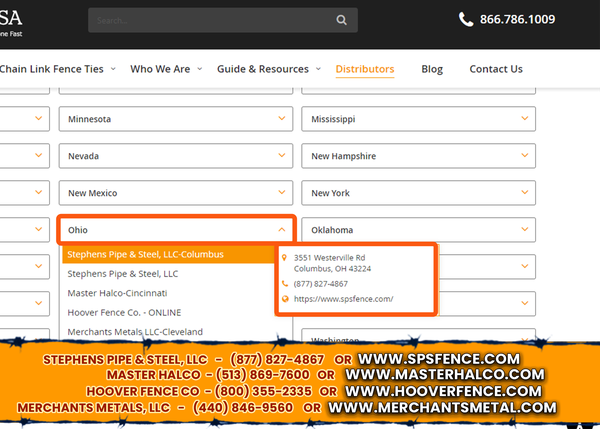The height and width of the screenshot is (429, 600).
Task: Click the phone handset icon in header
Action: [x=466, y=19]
